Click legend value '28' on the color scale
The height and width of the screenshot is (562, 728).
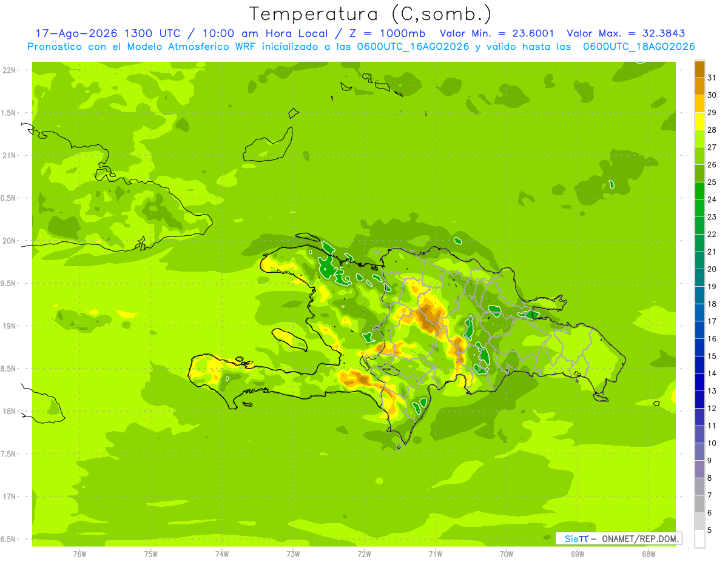tap(712, 130)
